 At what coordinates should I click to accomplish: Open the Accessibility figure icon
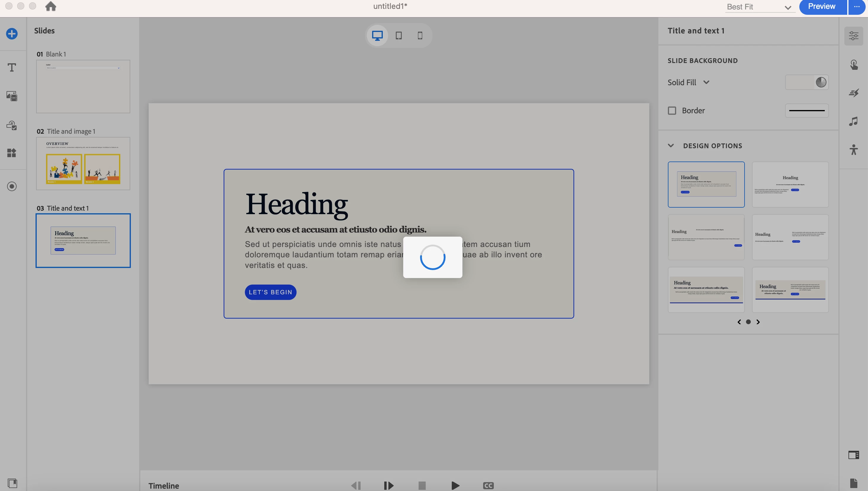(x=853, y=150)
